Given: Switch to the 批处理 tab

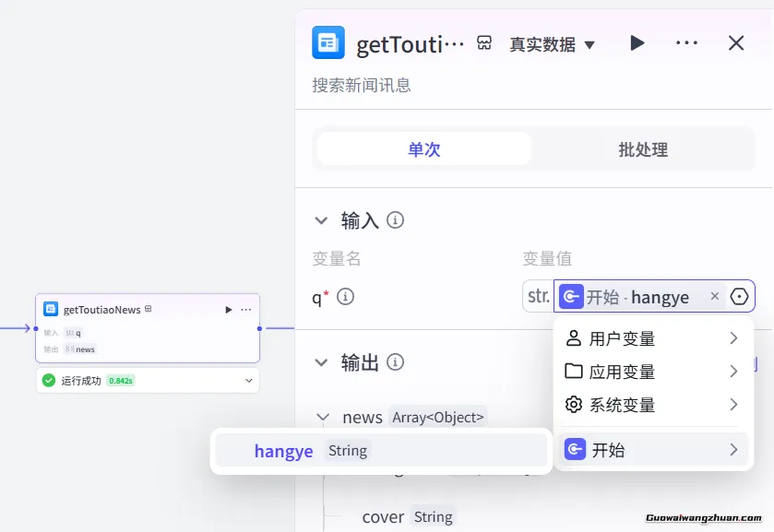Looking at the screenshot, I should click(642, 149).
